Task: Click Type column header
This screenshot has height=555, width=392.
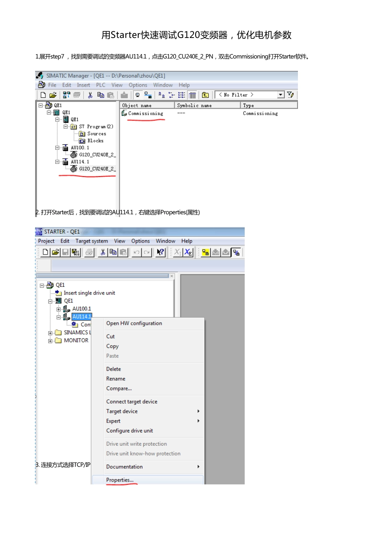Action: click(269, 106)
